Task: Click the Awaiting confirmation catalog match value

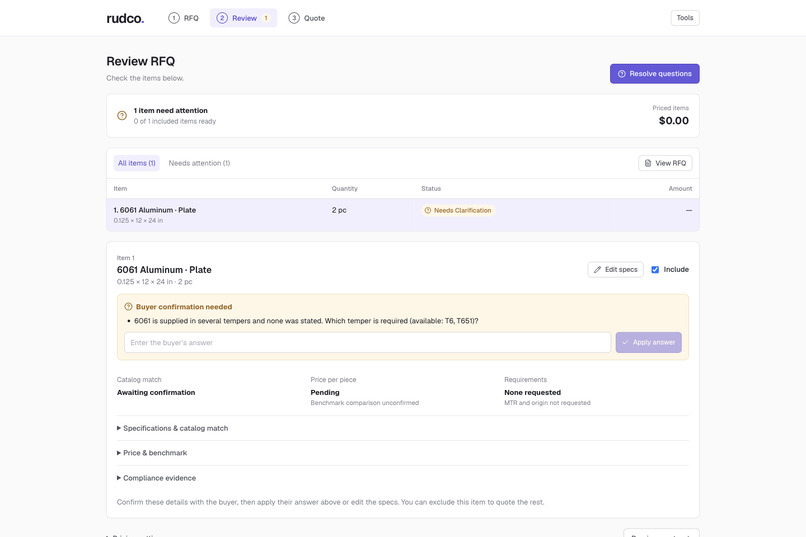Action: [156, 393]
